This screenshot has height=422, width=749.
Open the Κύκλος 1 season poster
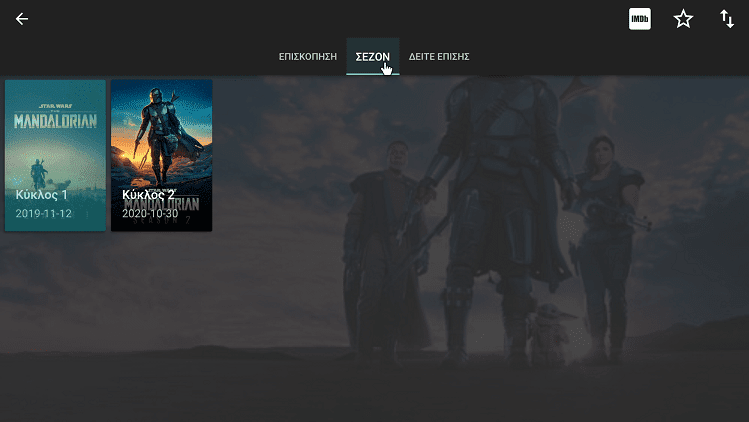[x=55, y=155]
